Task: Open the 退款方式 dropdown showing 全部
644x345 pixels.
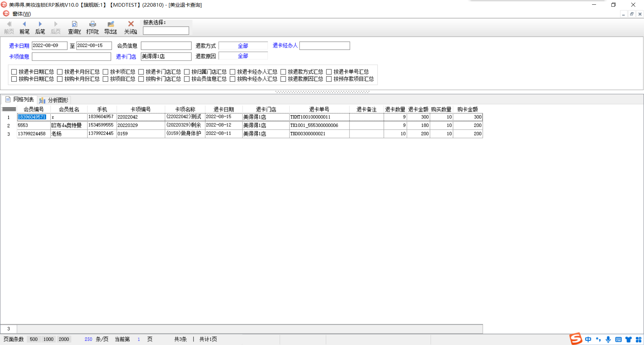Action: click(x=243, y=46)
